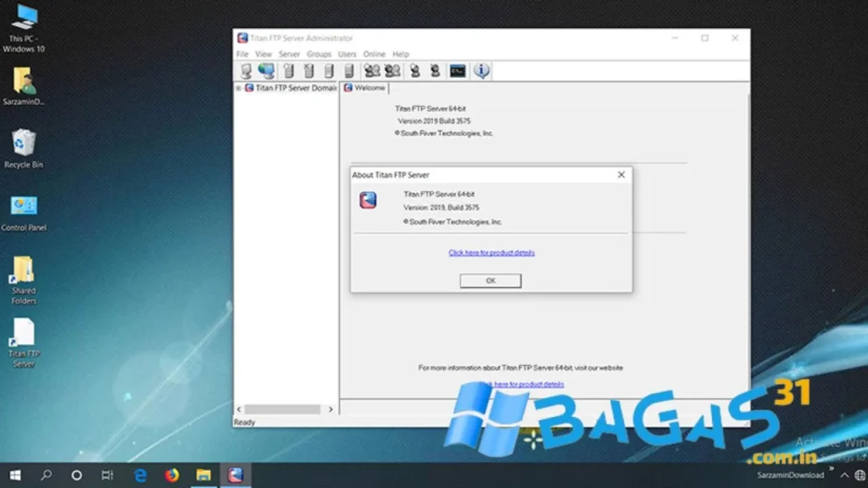The height and width of the screenshot is (488, 868).
Task: Open the File menu
Action: pos(242,54)
